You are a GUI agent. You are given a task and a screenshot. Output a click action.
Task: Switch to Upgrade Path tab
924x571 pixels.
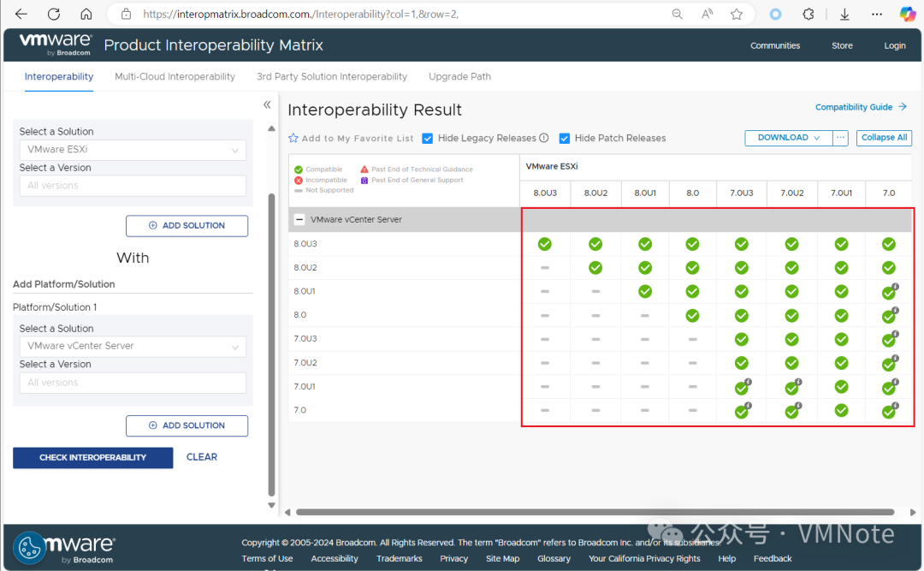click(x=459, y=77)
